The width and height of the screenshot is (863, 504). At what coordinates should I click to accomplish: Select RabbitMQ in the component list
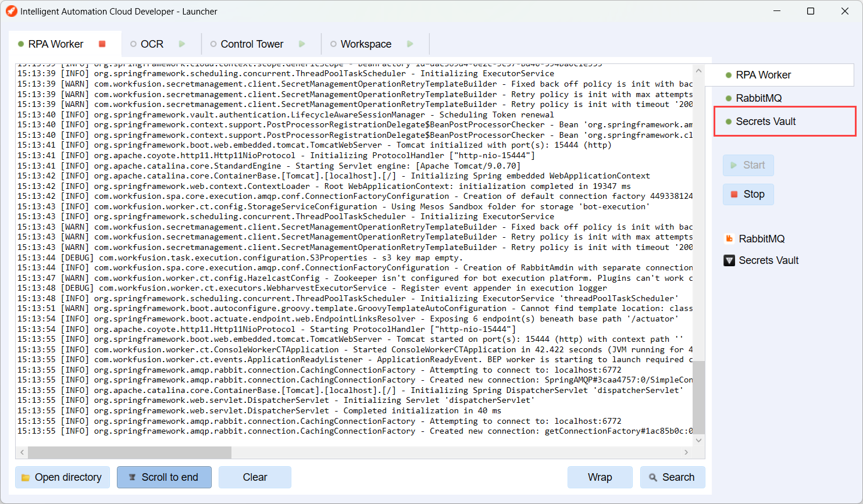(x=779, y=98)
